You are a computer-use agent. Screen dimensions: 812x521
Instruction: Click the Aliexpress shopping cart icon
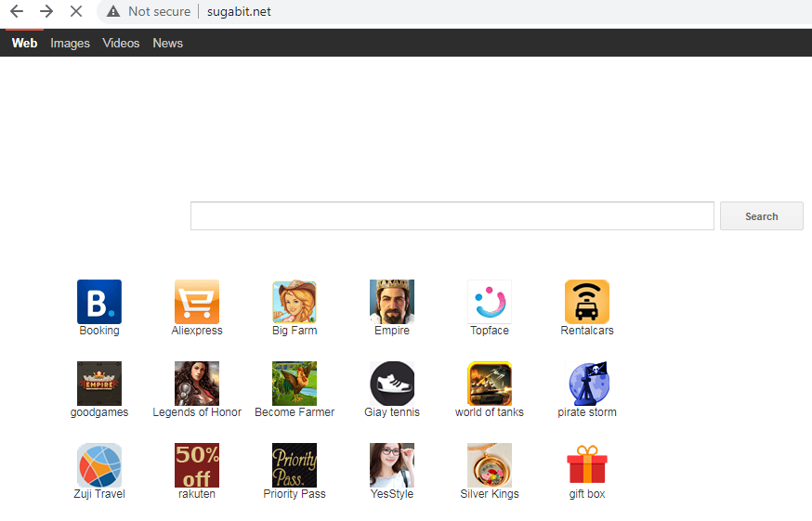(197, 302)
